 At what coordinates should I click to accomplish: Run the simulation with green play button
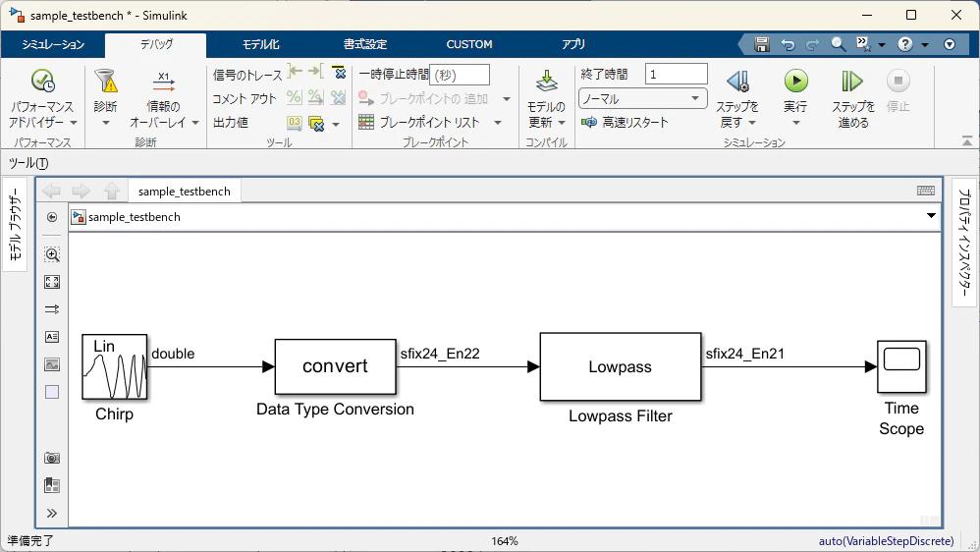coord(795,81)
